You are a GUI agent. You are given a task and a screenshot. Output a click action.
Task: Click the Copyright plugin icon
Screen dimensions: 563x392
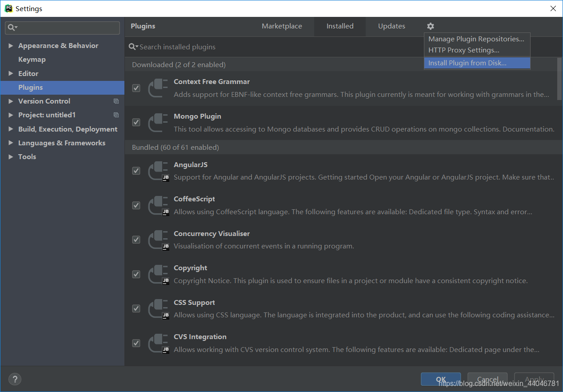(158, 274)
